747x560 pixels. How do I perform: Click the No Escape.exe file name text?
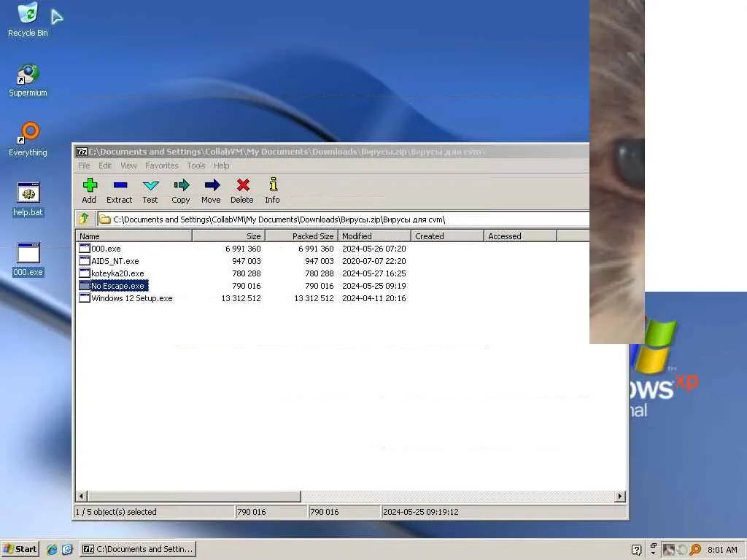pos(117,286)
